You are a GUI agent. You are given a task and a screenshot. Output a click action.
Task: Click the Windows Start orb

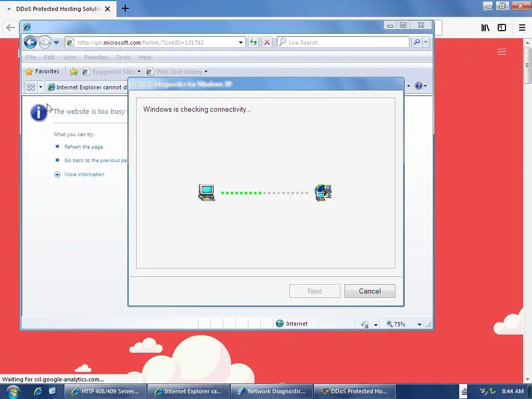(13, 392)
